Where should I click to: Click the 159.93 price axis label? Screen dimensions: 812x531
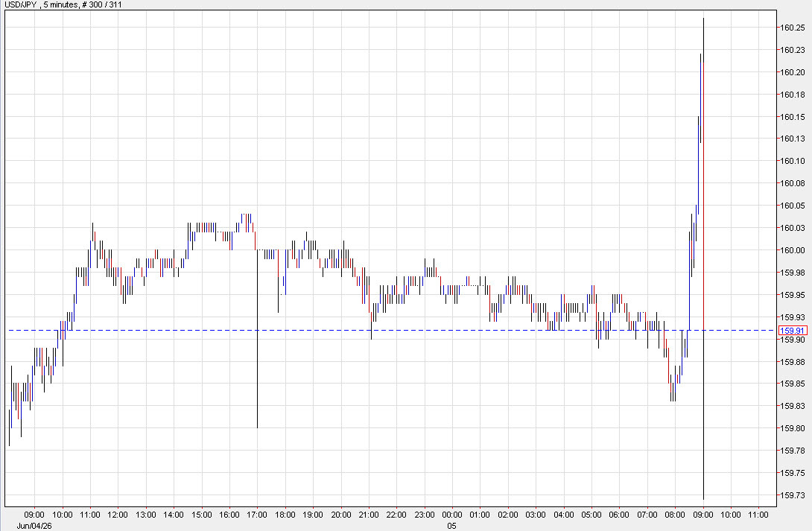793,317
